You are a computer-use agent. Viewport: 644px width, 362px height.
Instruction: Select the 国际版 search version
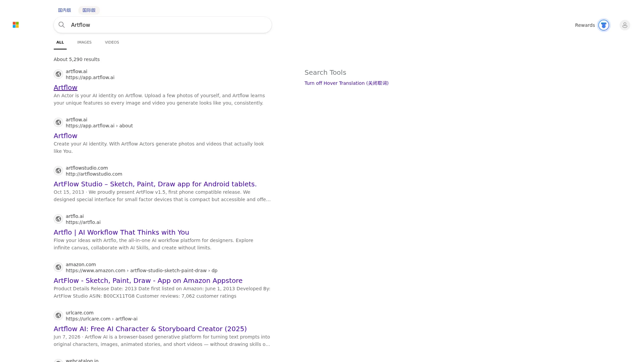point(89,10)
